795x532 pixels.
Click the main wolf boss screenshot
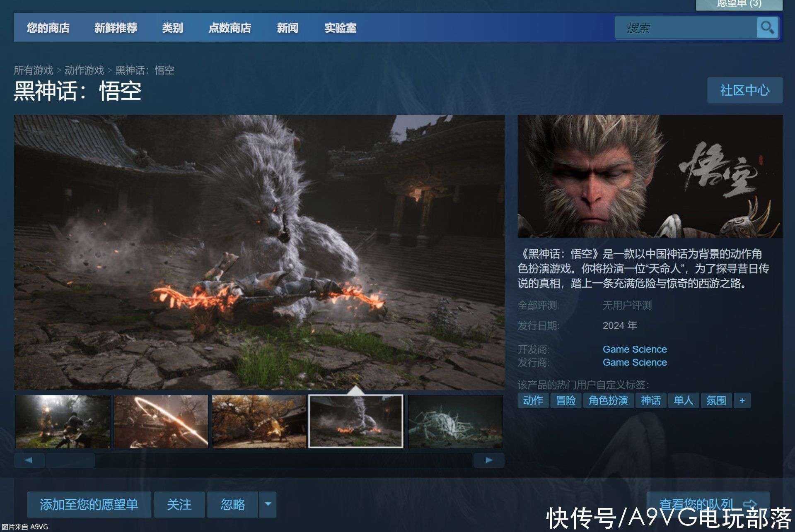tap(259, 252)
